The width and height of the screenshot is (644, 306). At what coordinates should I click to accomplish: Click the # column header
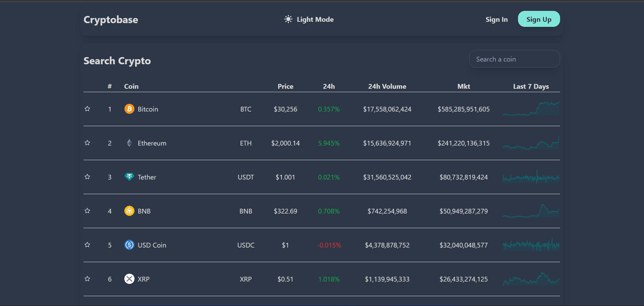pos(110,86)
